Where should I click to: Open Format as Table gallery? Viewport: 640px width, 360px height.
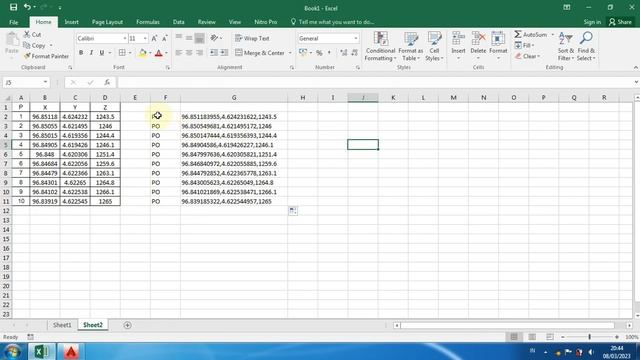pos(411,46)
